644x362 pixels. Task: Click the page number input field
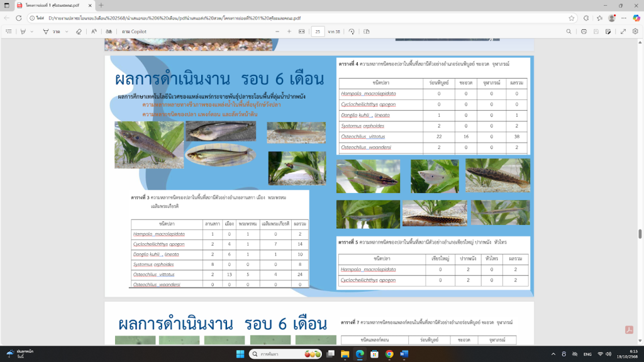(x=318, y=31)
